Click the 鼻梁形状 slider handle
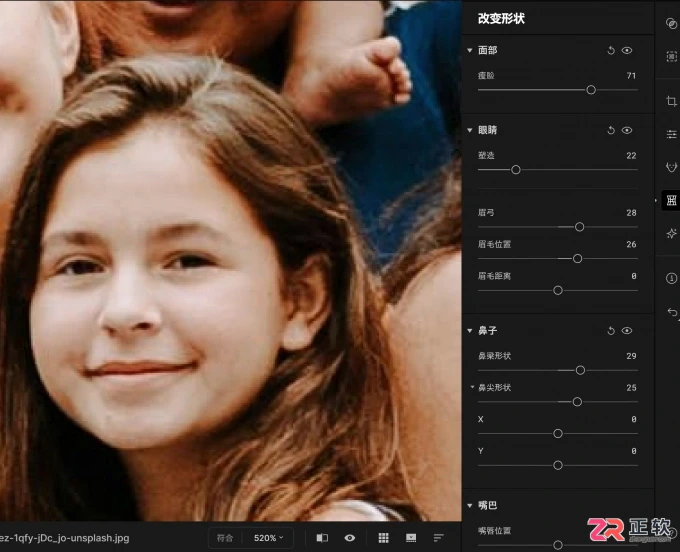The image size is (680, 552). pyautogui.click(x=580, y=370)
